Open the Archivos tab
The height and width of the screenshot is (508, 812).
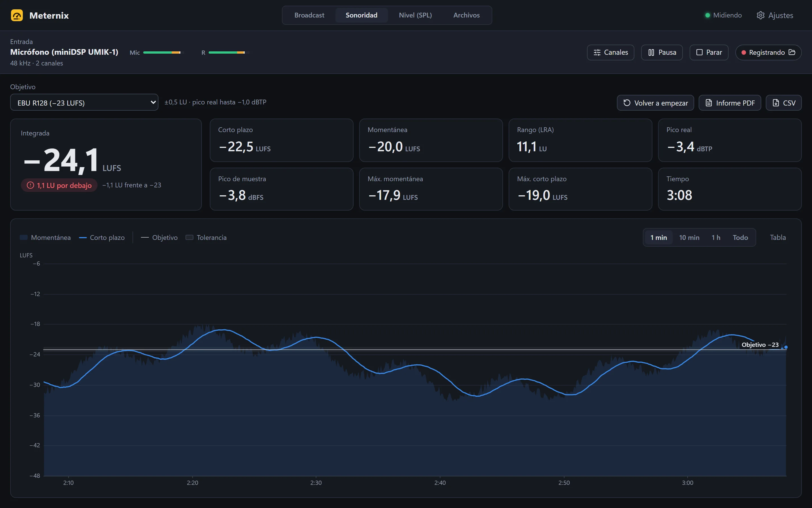coord(466,15)
